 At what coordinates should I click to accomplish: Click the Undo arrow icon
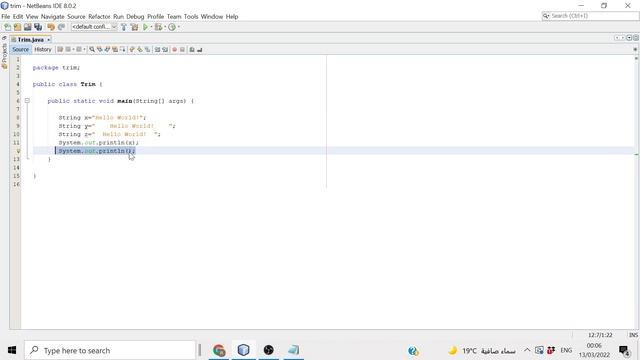pyautogui.click(x=51, y=27)
